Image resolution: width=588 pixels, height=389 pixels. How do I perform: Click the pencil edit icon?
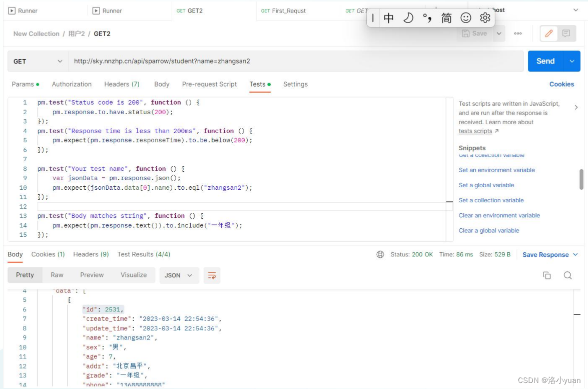548,34
